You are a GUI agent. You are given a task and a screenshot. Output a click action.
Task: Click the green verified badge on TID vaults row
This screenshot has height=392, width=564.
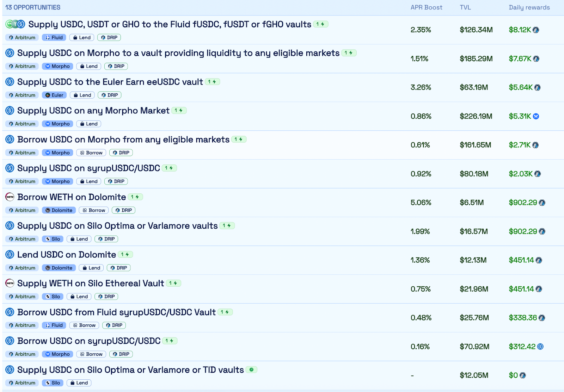pos(251,370)
